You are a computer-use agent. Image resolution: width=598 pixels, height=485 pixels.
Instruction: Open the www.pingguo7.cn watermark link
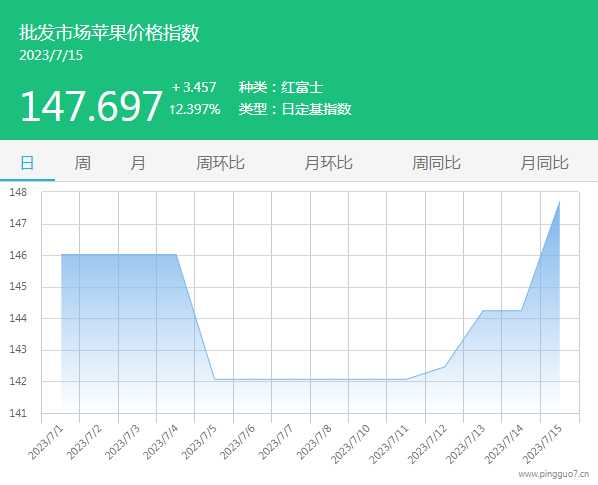point(553,474)
